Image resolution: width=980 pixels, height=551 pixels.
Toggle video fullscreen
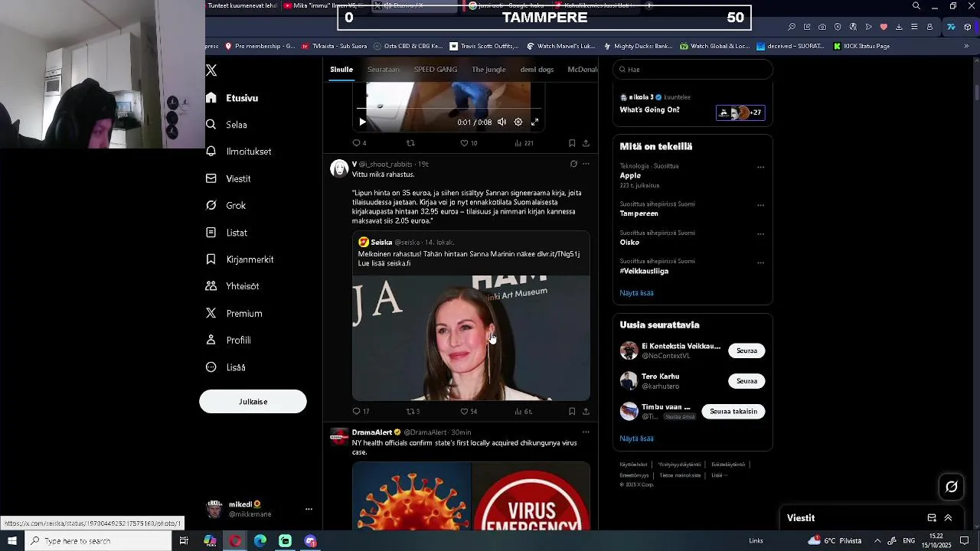point(535,122)
